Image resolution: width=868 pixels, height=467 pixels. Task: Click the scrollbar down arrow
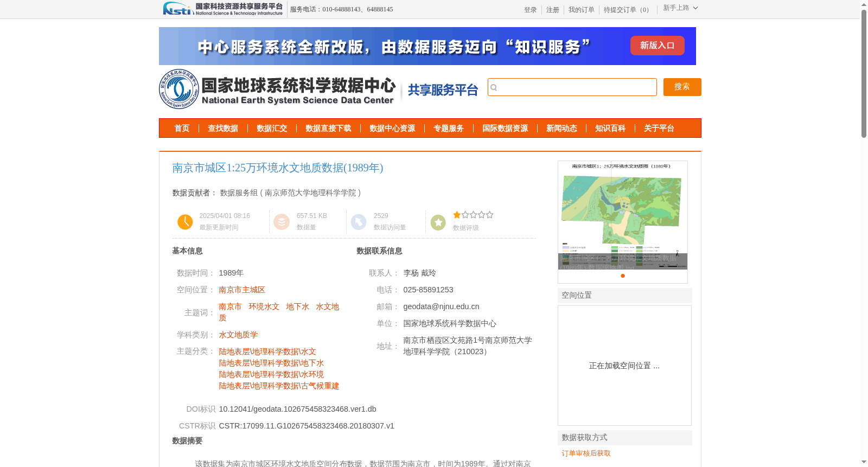point(864,462)
